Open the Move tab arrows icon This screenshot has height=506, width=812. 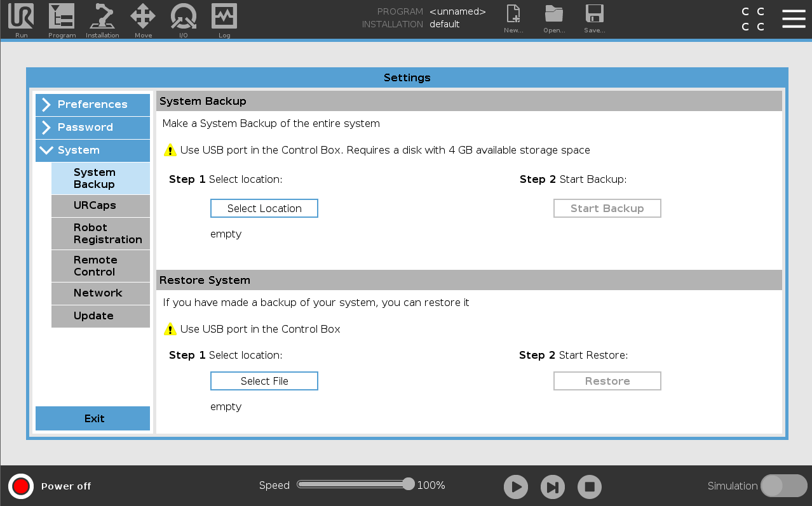coord(143,17)
